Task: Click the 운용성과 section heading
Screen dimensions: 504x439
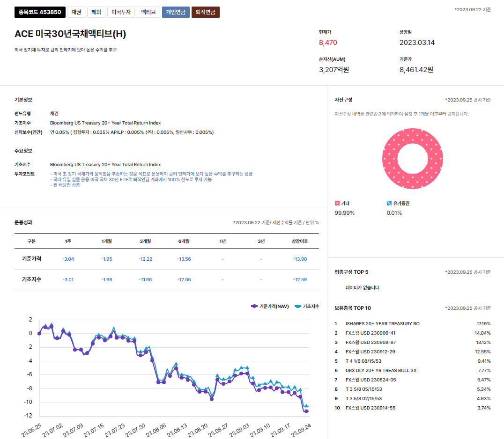Action: pyautogui.click(x=23, y=222)
